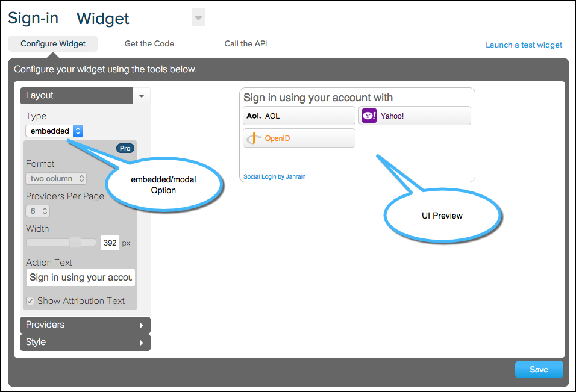
Task: Switch to the Get the Code tab
Action: click(149, 43)
